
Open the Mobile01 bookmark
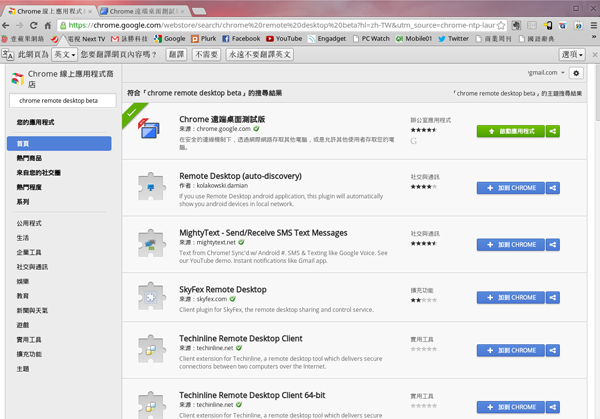pos(414,39)
